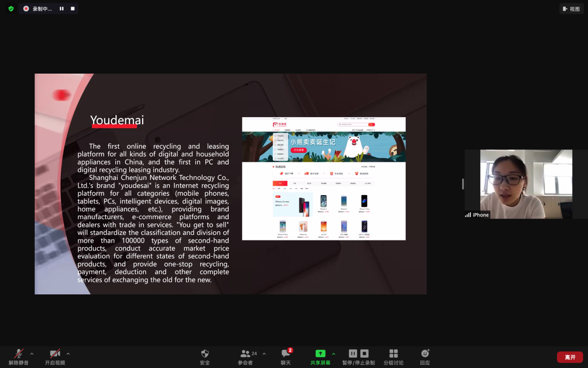
Task: Click the red chat notification badge showing 2
Action: pyautogui.click(x=290, y=351)
